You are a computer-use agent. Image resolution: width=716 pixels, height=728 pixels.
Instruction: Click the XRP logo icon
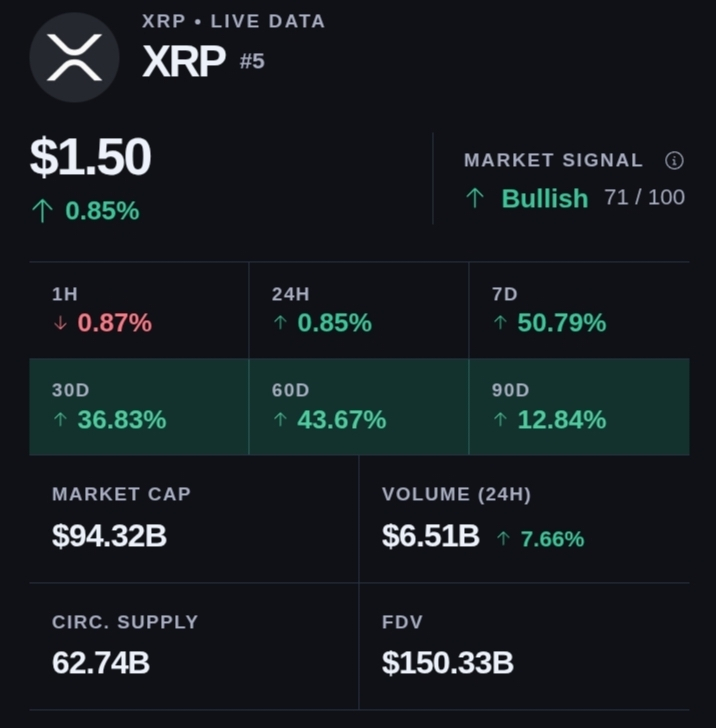coord(74,57)
